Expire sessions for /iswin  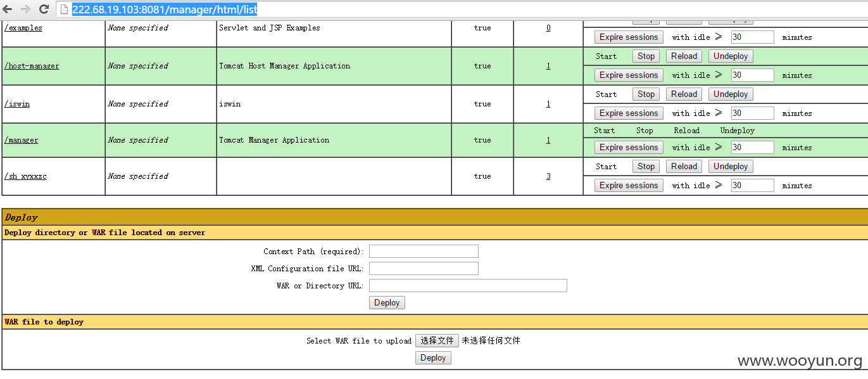629,113
